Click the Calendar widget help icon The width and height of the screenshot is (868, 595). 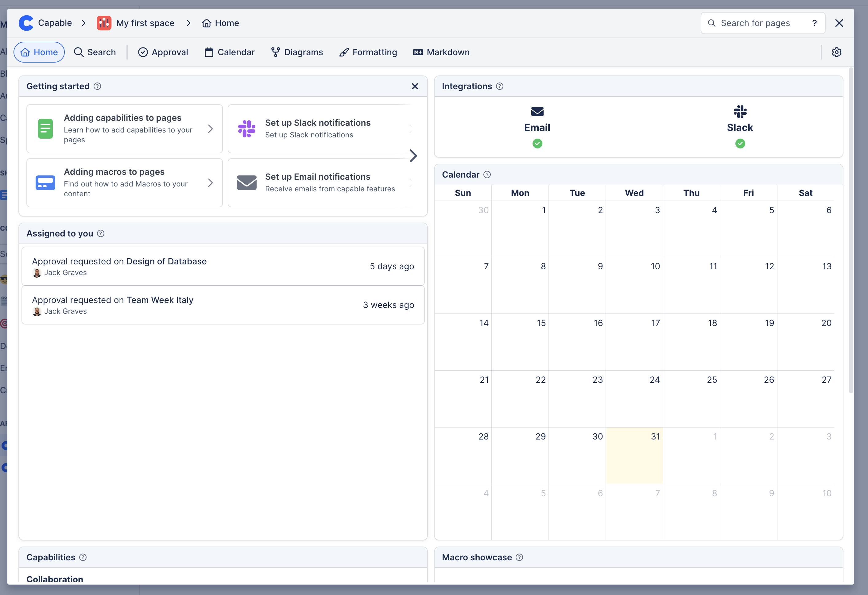487,175
